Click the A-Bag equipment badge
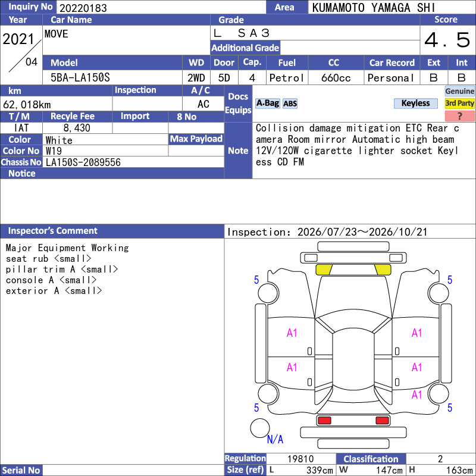 coord(267,104)
